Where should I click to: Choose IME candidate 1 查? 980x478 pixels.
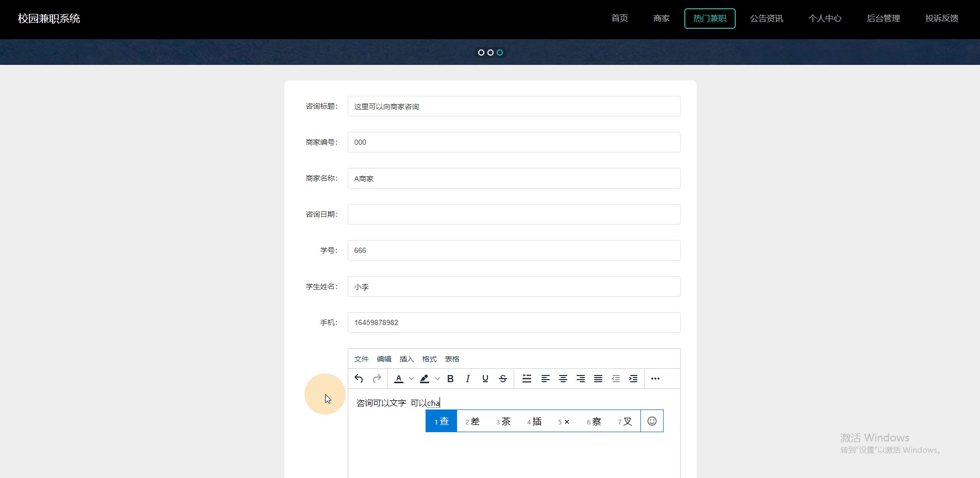(x=442, y=421)
